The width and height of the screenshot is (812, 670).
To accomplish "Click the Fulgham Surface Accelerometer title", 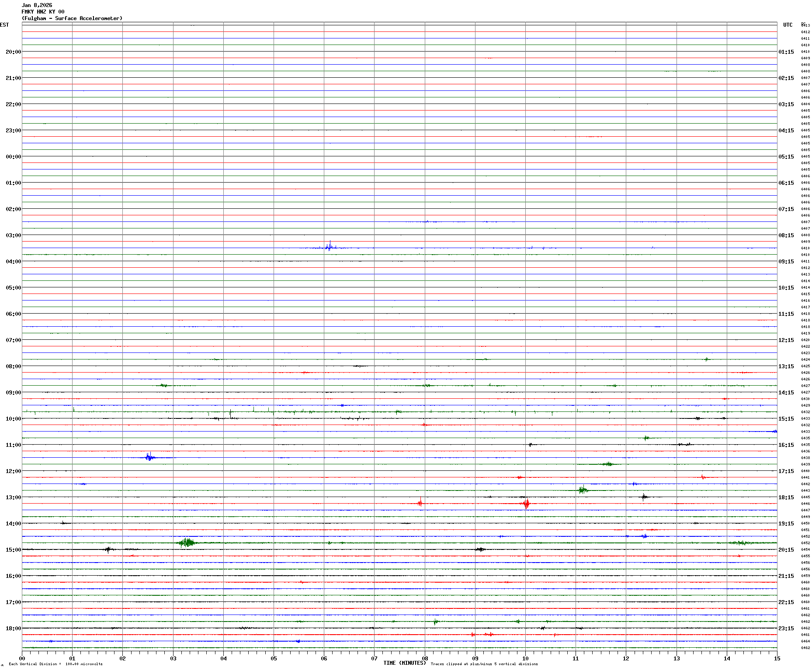I will [x=72, y=18].
